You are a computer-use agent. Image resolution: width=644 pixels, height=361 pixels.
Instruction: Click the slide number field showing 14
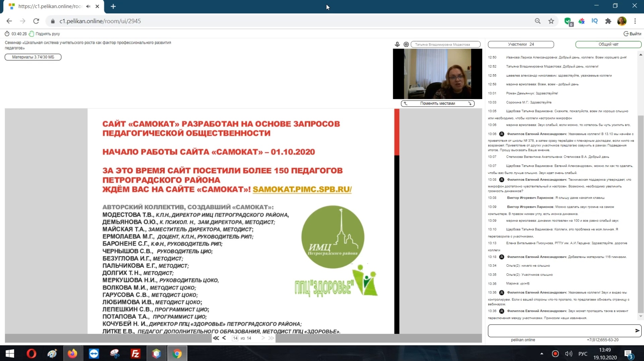[235, 338]
